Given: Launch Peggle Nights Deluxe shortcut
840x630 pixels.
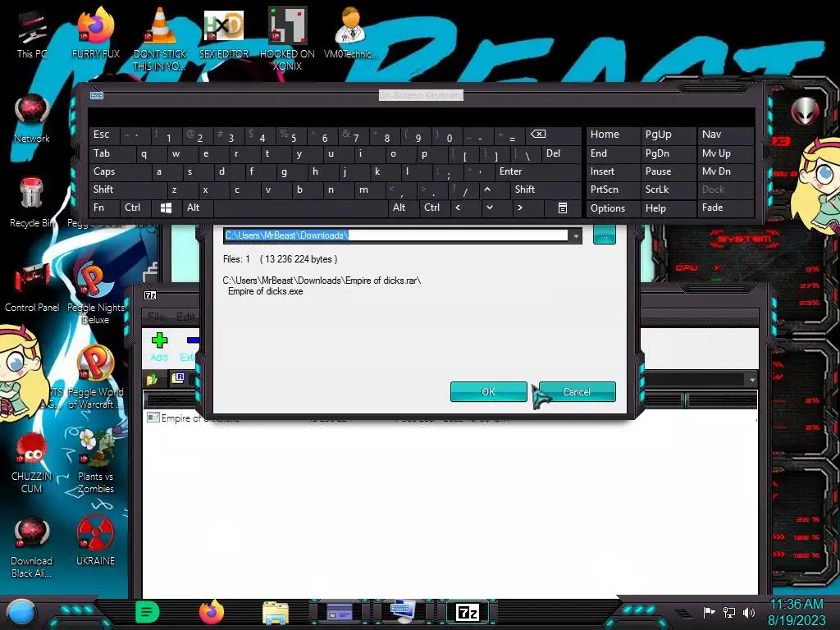Looking at the screenshot, I should [95, 294].
